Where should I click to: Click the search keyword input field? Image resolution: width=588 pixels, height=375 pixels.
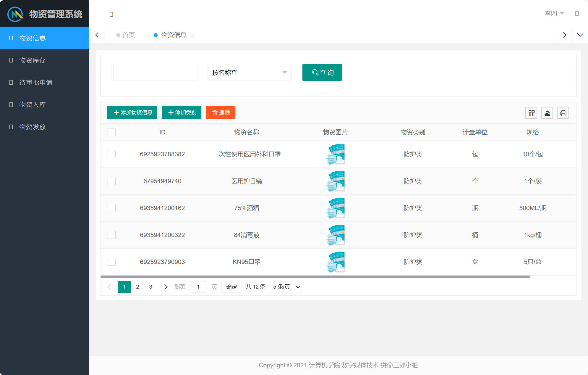(x=155, y=72)
